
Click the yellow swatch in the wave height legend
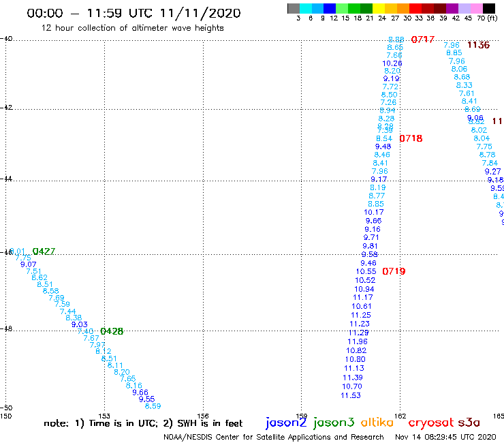(x=379, y=8)
